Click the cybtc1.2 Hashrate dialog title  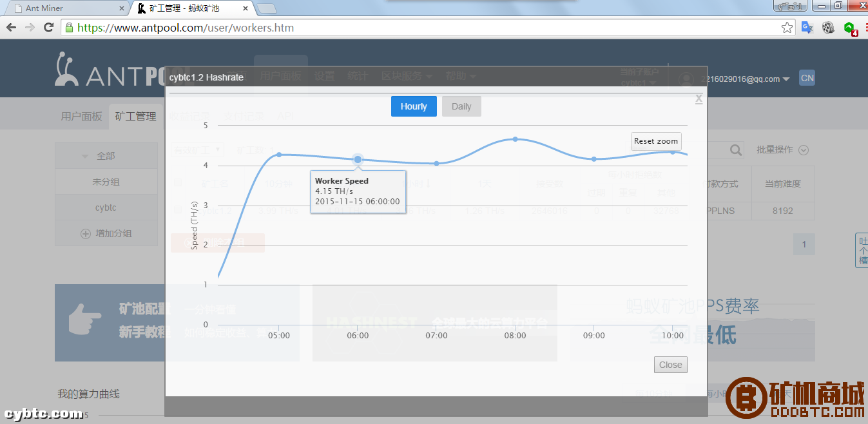[x=206, y=77]
